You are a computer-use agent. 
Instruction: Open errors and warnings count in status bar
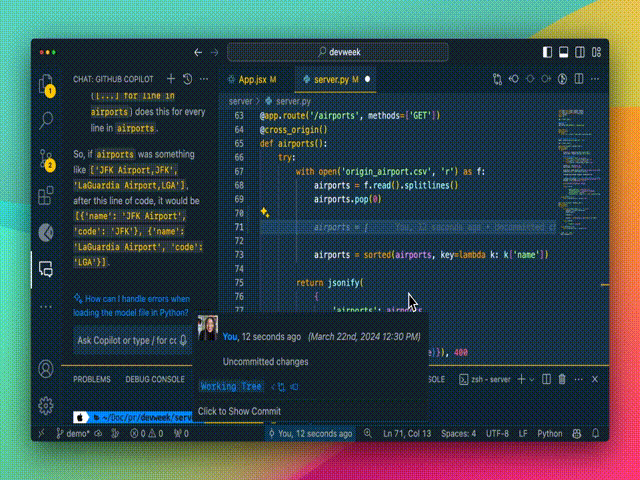point(147,433)
